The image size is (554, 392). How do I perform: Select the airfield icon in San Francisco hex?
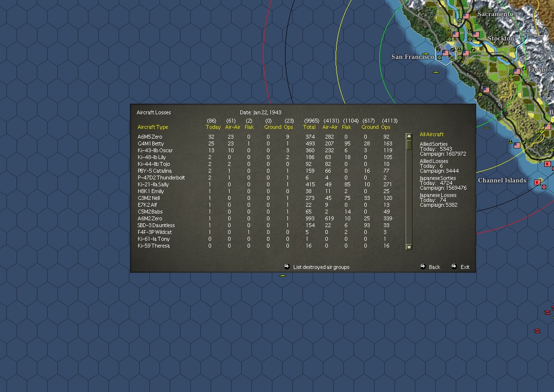(453, 50)
